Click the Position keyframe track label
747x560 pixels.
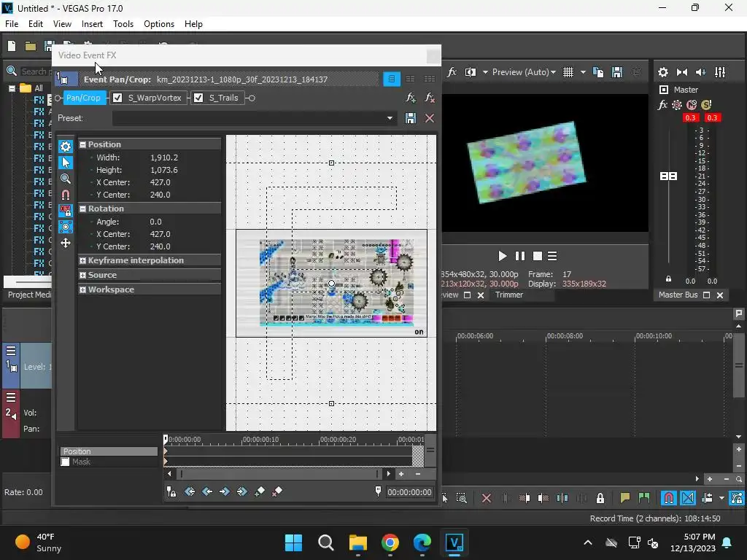coord(109,451)
